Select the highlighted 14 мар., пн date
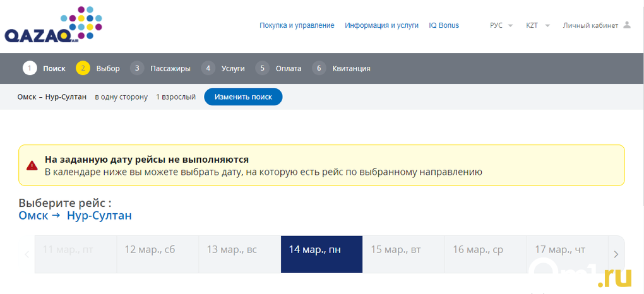This screenshot has width=644, height=294. point(321,254)
